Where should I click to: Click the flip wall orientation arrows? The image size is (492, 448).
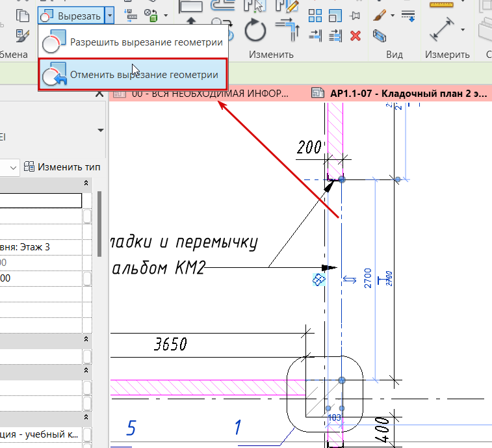pos(350,280)
